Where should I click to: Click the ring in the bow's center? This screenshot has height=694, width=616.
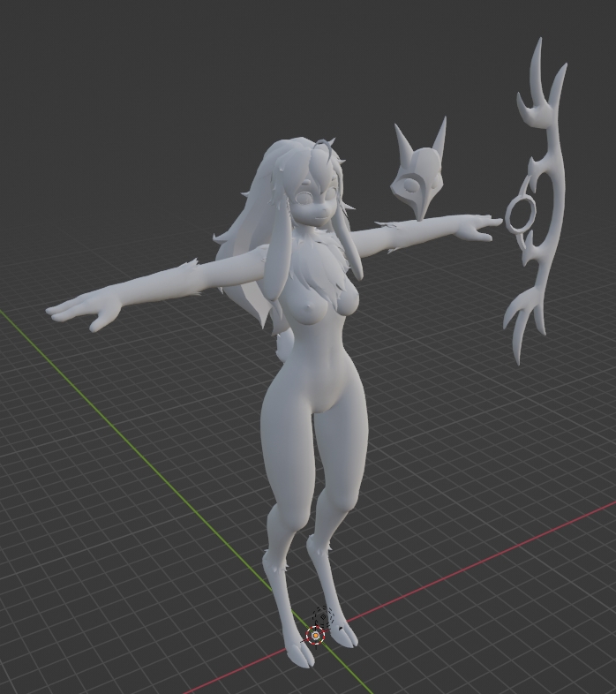(521, 214)
